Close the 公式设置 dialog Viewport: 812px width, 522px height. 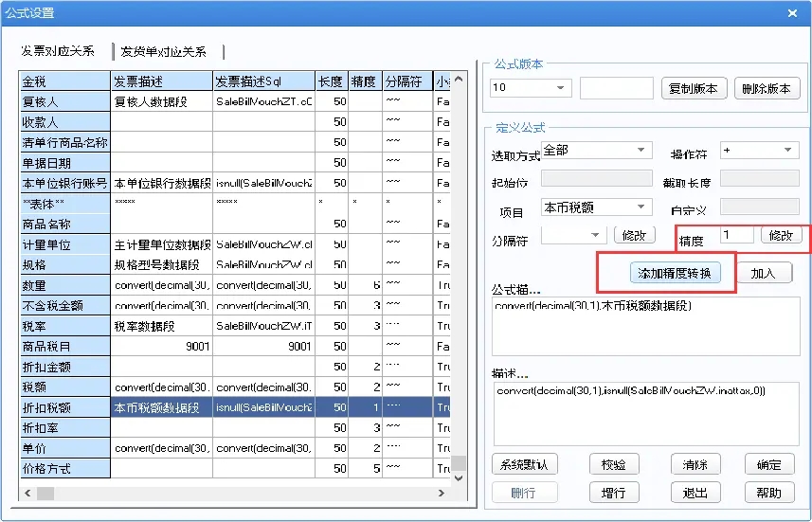[792, 13]
